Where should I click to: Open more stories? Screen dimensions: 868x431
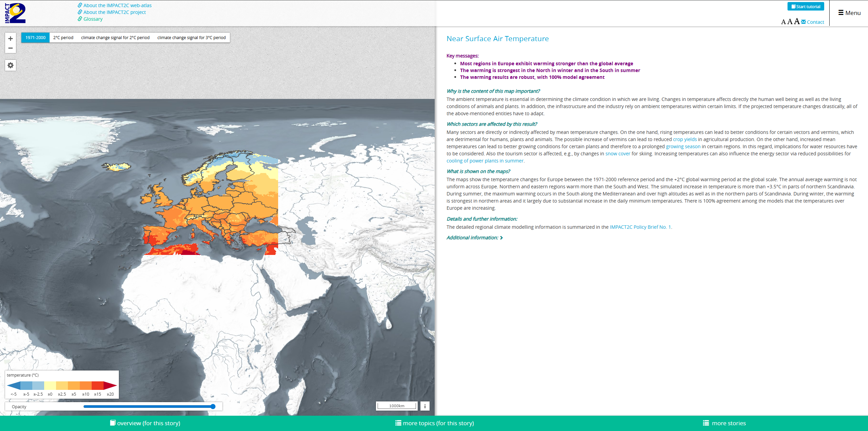click(724, 423)
